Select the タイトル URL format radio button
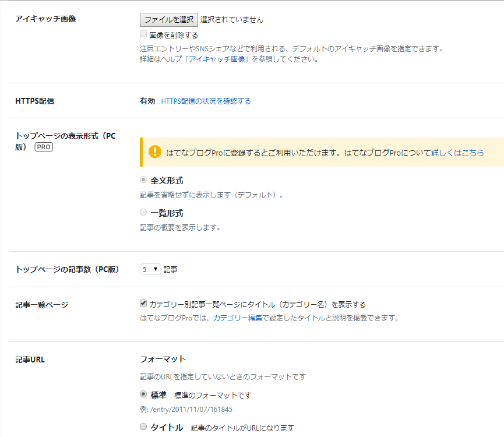Viewport: 504px width, 437px height. 143,426
